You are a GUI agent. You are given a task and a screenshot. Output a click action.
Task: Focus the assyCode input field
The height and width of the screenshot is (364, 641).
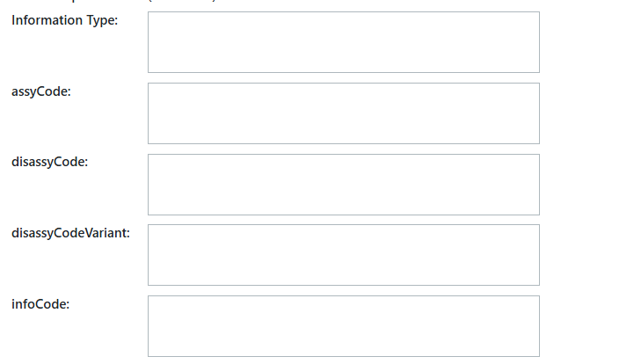click(x=343, y=113)
